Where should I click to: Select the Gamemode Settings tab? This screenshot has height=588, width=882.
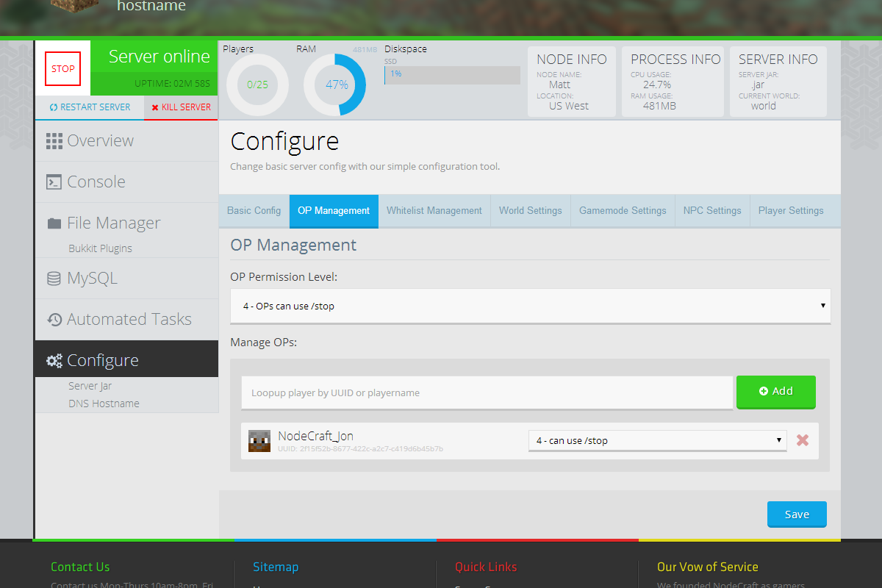pos(623,211)
